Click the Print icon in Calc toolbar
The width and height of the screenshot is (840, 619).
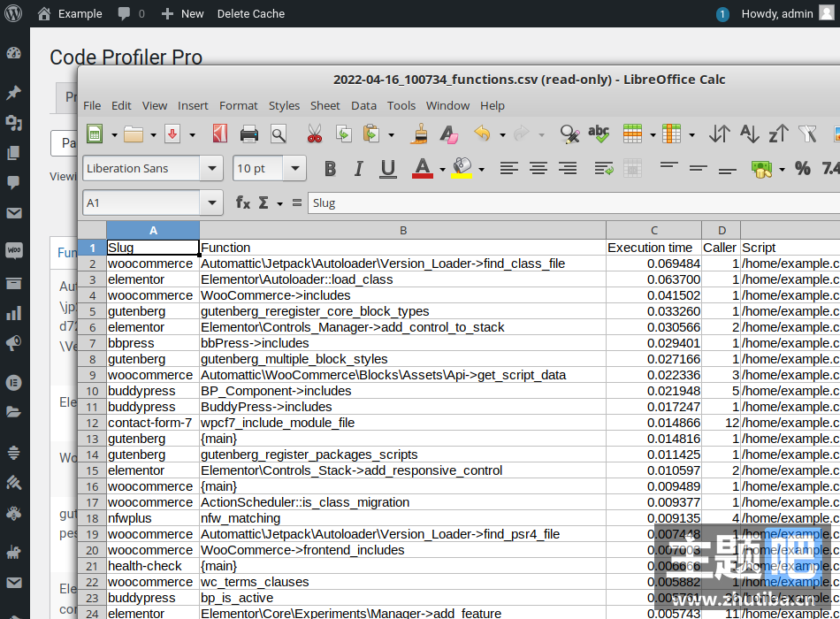(249, 134)
